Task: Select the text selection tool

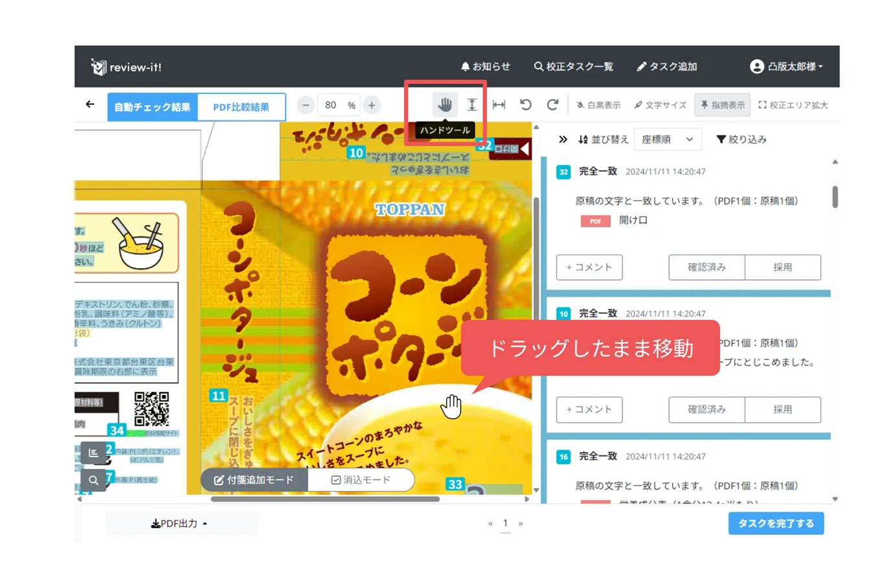Action: point(472,104)
